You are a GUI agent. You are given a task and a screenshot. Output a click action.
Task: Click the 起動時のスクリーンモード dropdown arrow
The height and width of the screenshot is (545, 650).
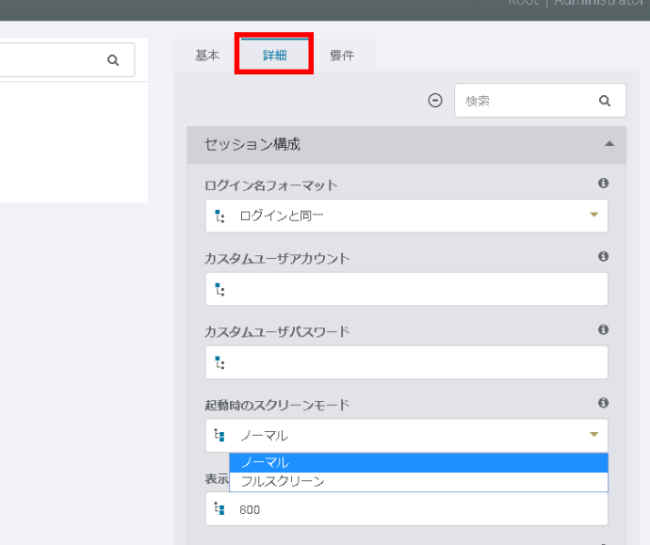pyautogui.click(x=593, y=435)
